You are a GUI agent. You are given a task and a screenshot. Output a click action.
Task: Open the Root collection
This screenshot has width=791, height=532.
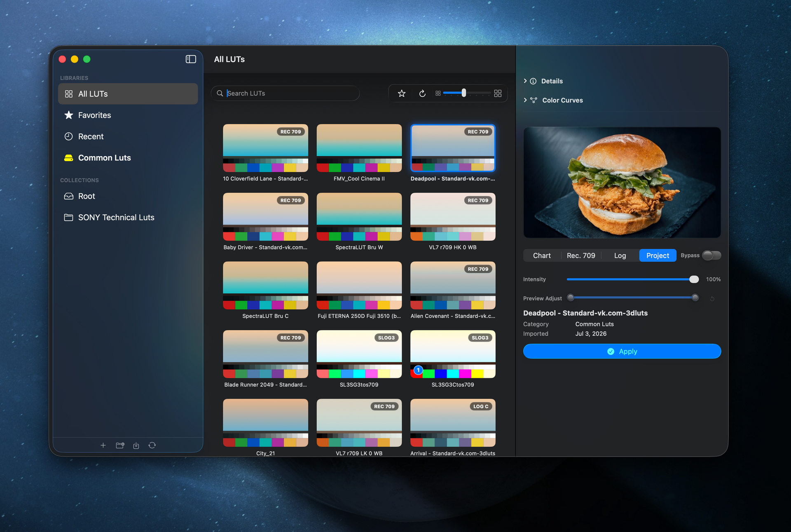pyautogui.click(x=128, y=196)
